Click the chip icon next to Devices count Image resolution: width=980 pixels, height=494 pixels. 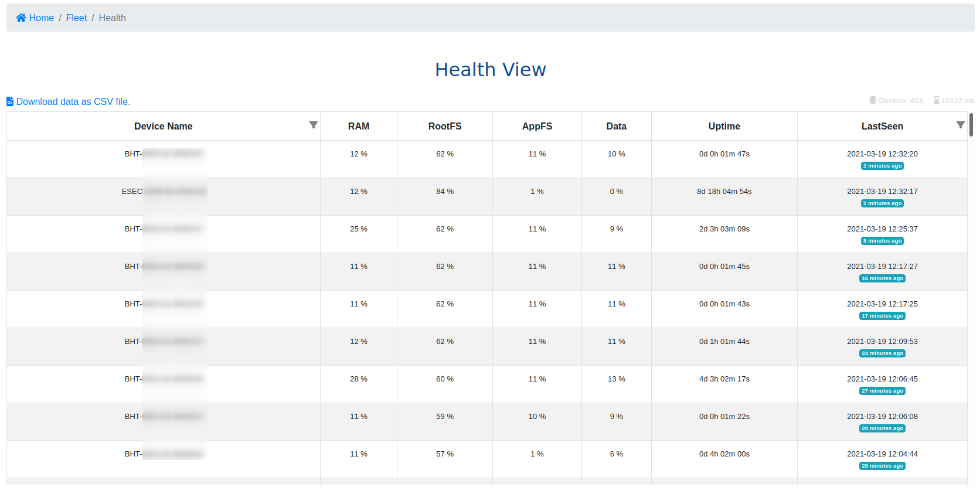873,100
